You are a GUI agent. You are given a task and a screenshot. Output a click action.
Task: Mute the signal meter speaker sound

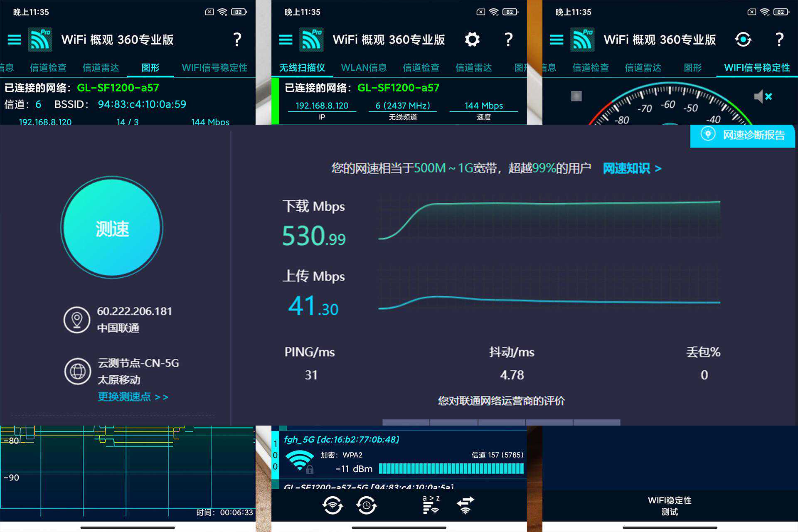[x=762, y=96]
